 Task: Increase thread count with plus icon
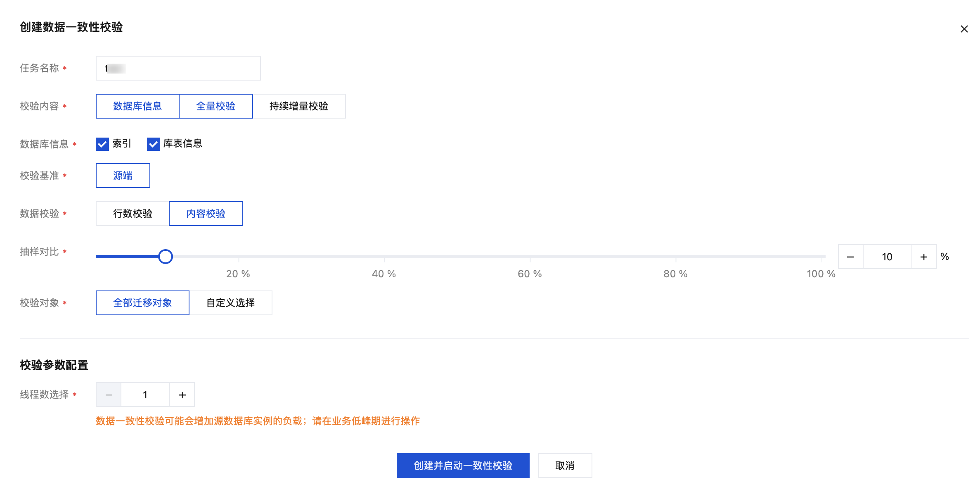coord(182,395)
